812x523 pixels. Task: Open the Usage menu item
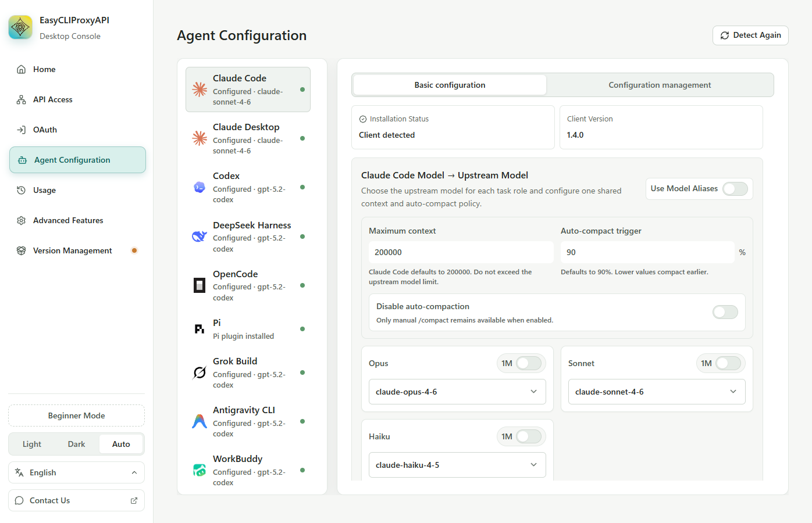point(77,190)
